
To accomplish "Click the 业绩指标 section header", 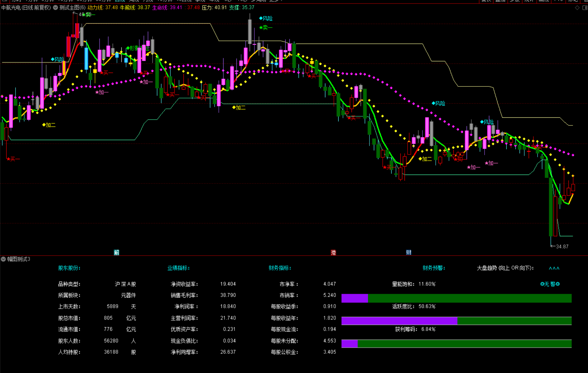I will 179,268.
